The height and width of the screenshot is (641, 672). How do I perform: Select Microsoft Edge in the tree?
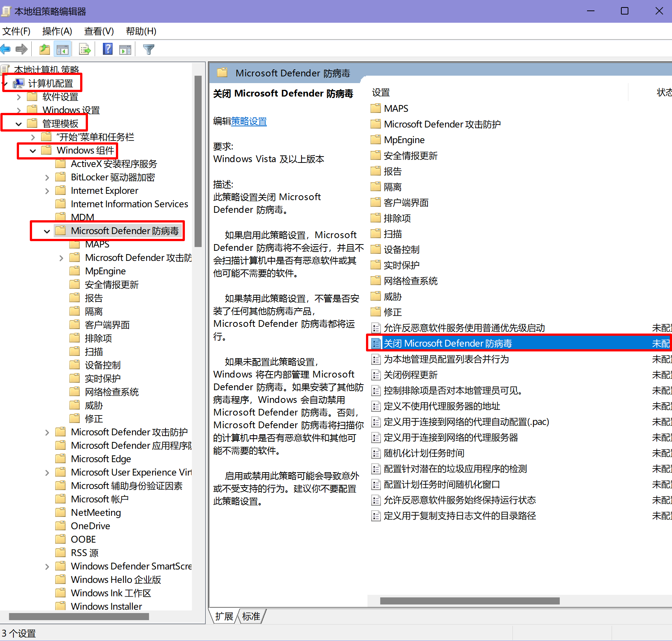101,459
